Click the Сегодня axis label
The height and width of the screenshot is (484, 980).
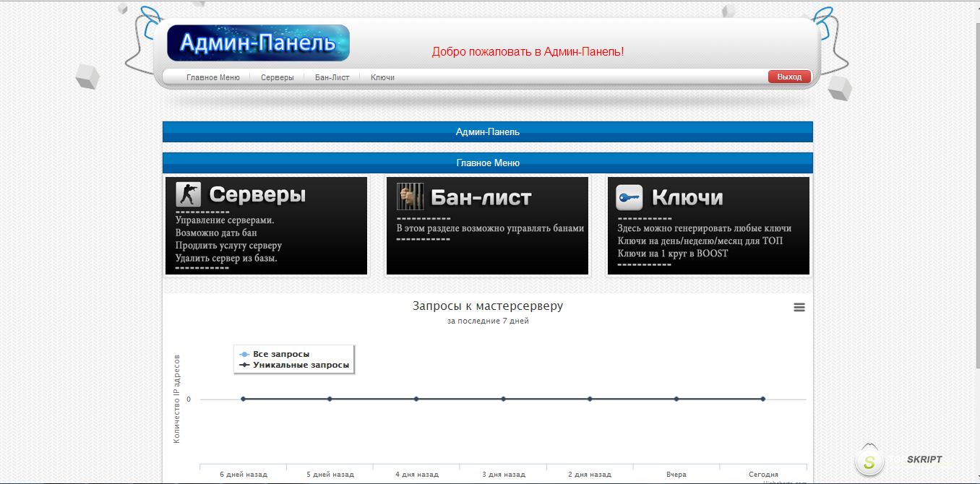click(763, 475)
